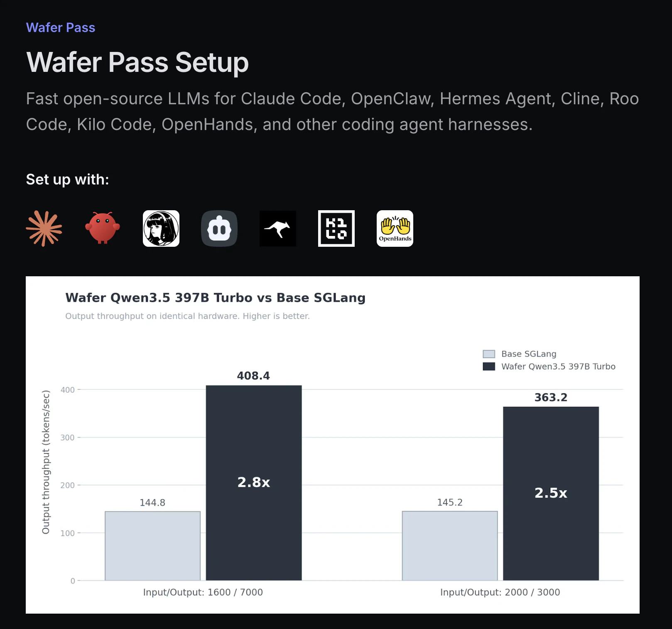The height and width of the screenshot is (629, 672).
Task: Open the Claude Code setup guide
Action: tap(44, 228)
